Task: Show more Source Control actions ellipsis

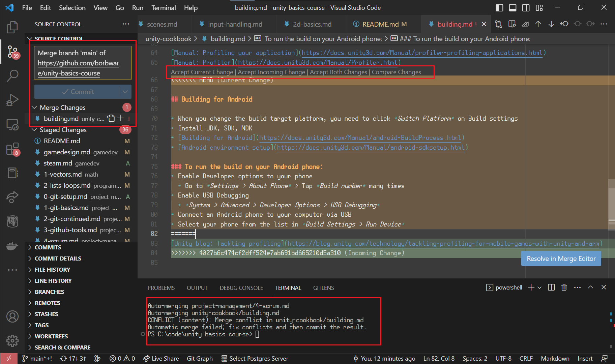Action: [125, 24]
